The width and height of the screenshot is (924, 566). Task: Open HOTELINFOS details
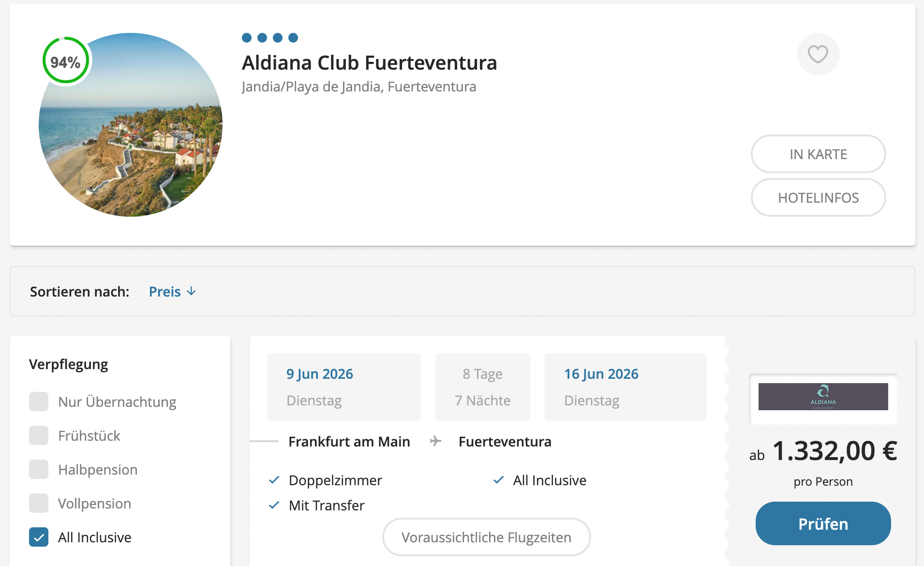tap(818, 197)
